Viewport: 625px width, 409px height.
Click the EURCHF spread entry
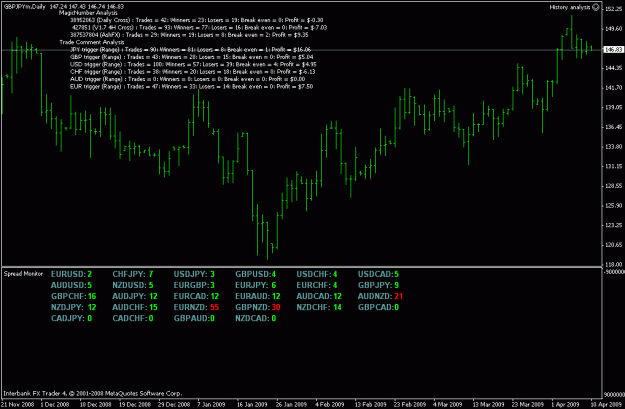tap(317, 285)
